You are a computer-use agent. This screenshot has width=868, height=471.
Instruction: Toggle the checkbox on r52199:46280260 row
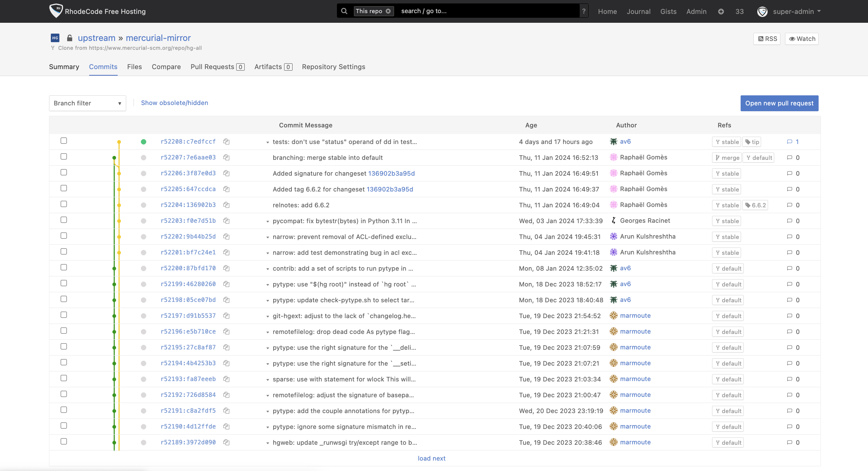pyautogui.click(x=64, y=284)
